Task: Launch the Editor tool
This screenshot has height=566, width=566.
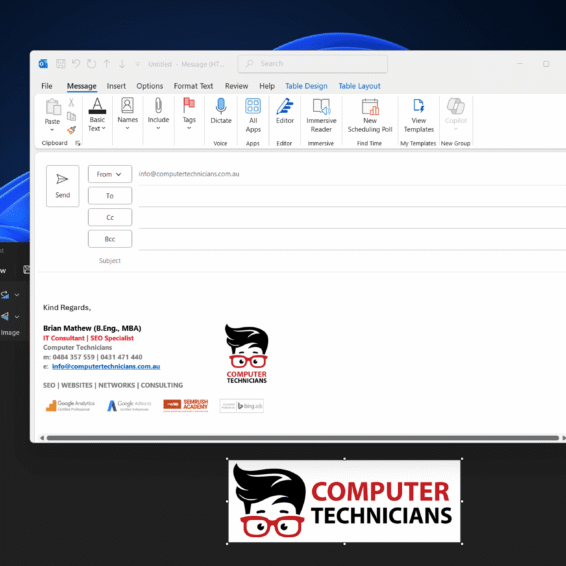Action: tap(285, 111)
